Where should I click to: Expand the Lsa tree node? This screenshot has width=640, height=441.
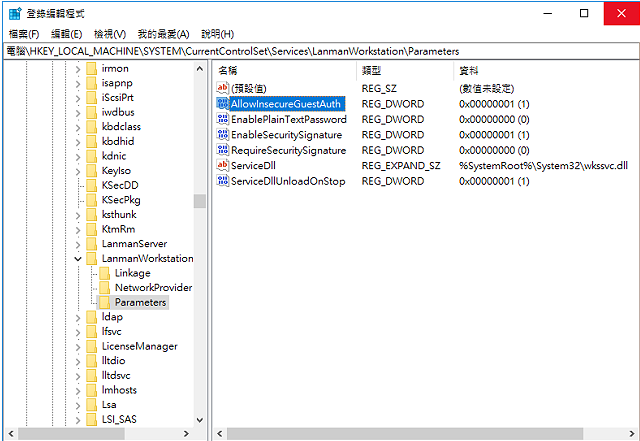pyautogui.click(x=78, y=405)
